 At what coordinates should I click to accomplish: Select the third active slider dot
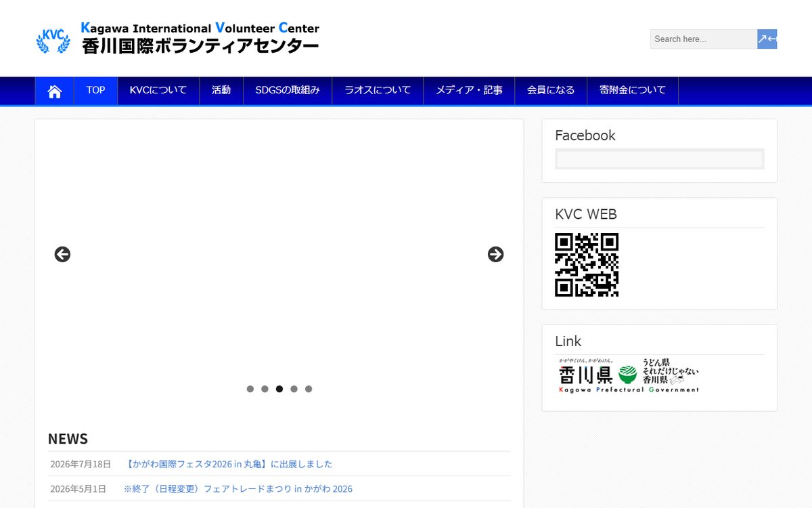(x=279, y=389)
